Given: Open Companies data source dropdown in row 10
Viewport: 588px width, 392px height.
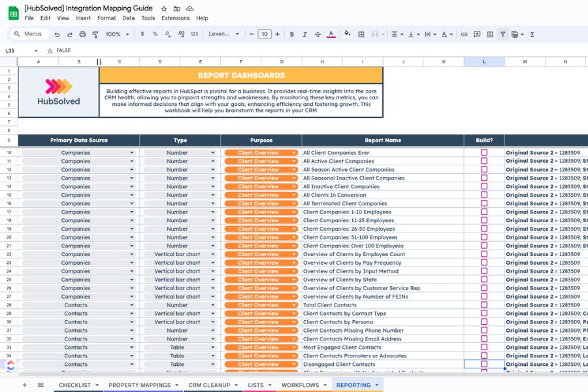Looking at the screenshot, I should (131, 153).
